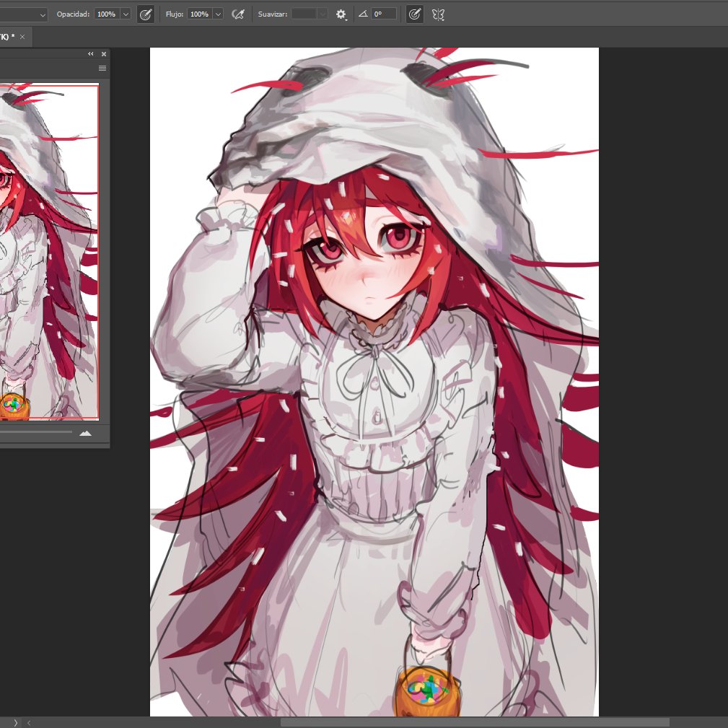Open the Opacidad slider dropdown arrow

126,14
